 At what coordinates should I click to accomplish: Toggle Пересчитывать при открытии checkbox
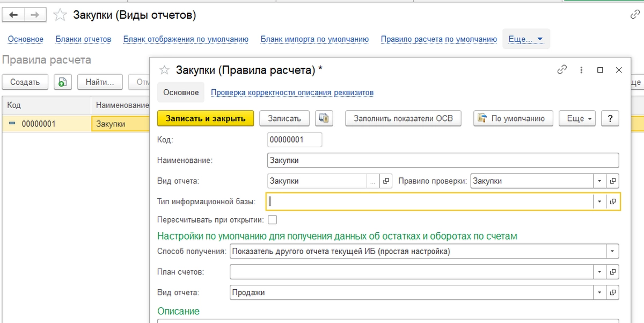[273, 219]
